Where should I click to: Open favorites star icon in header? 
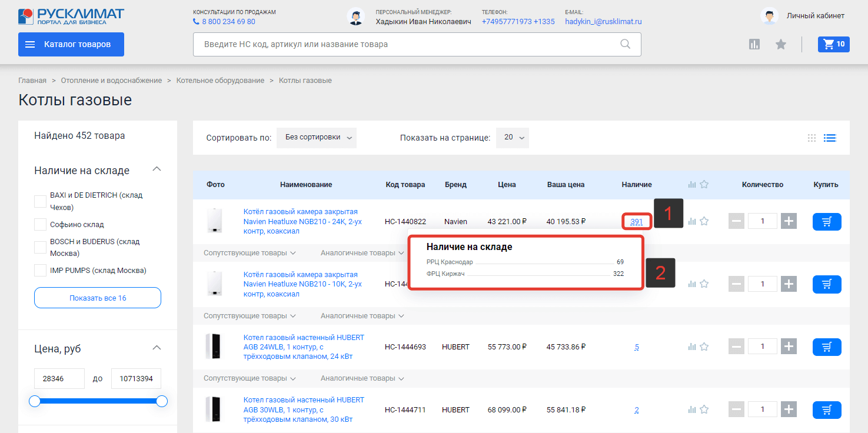[x=781, y=44]
